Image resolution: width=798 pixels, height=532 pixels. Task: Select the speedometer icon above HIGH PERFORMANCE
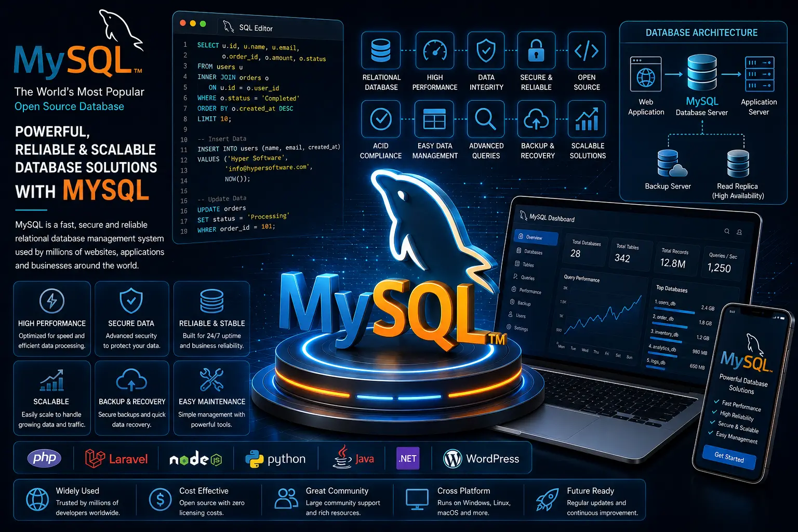click(x=435, y=50)
